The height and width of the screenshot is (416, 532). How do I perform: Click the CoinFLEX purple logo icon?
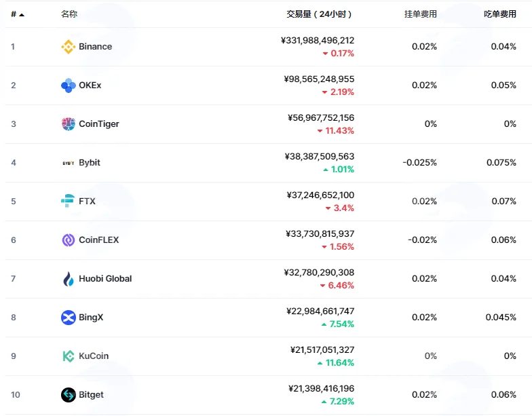pos(68,240)
